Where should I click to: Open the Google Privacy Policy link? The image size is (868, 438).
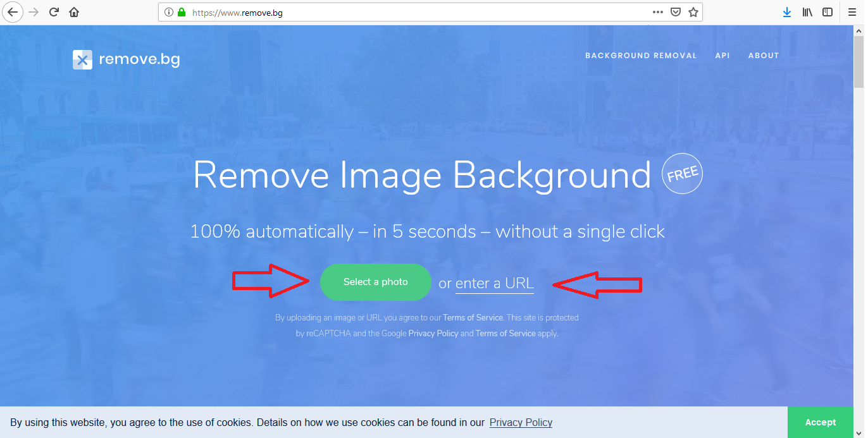[433, 333]
